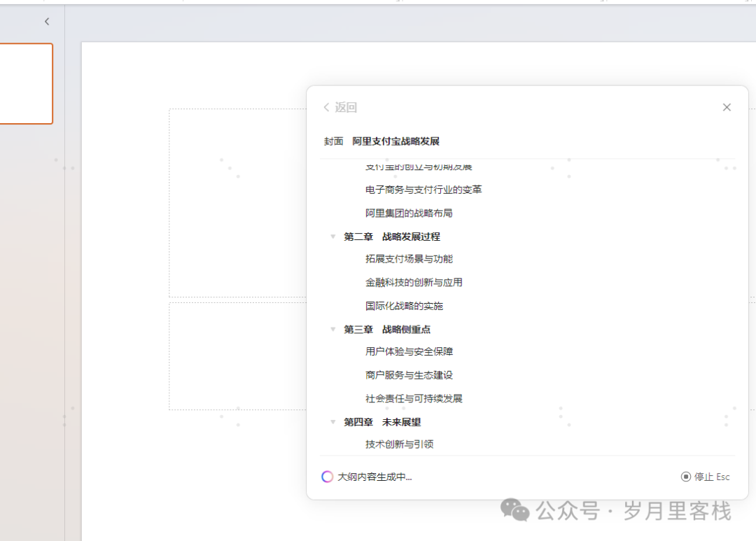The width and height of the screenshot is (756, 541).
Task: Click the stop circle icon beside 停止
Action: [685, 477]
